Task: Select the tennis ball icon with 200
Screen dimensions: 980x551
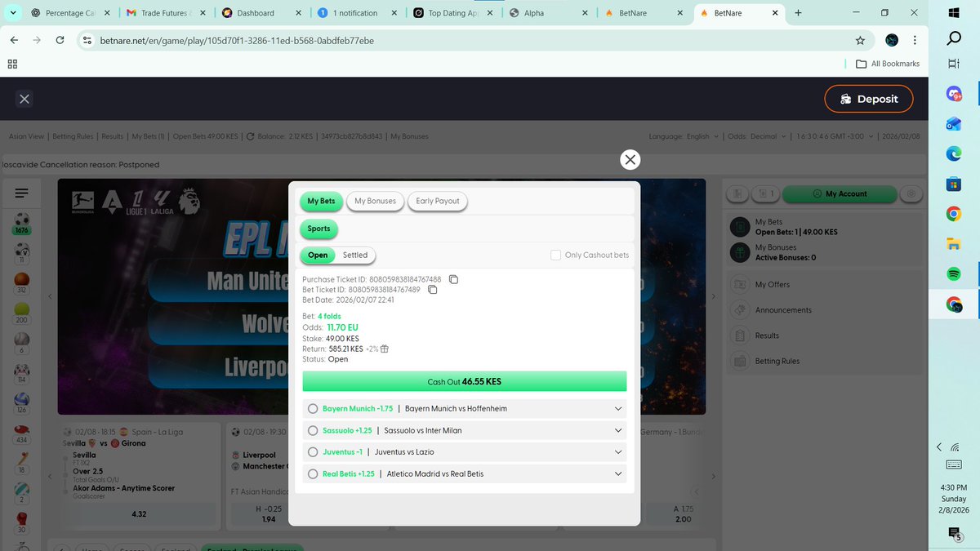Action: pos(22,313)
